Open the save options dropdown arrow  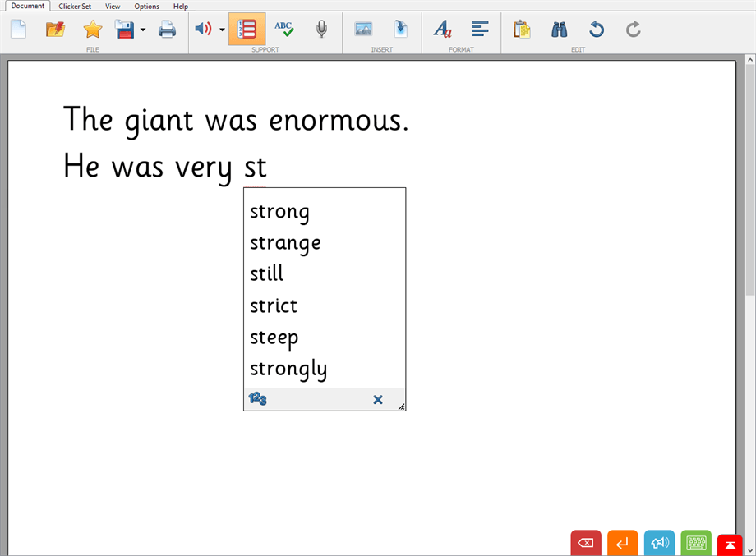click(x=143, y=30)
